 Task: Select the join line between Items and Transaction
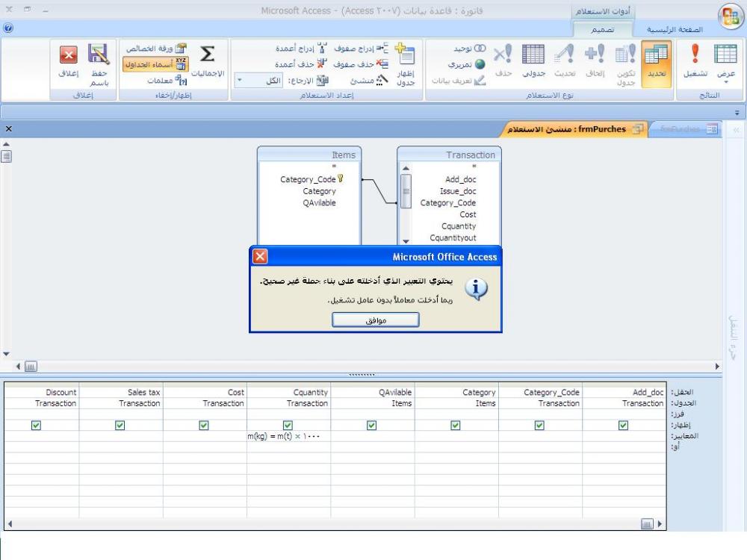point(379,191)
